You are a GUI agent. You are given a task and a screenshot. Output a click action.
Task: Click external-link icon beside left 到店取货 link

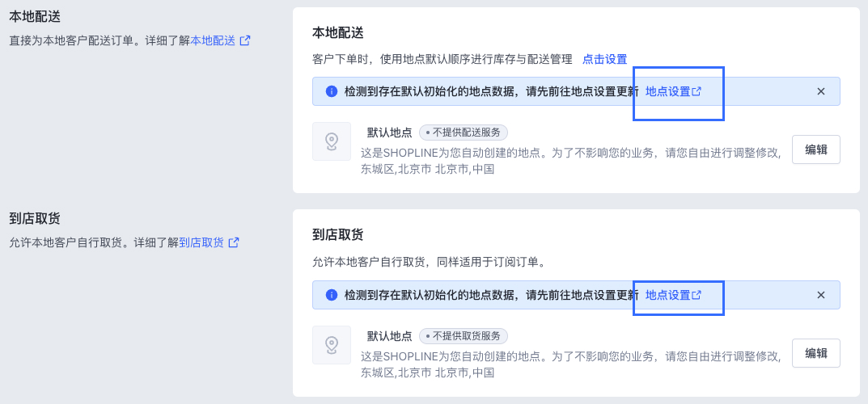(234, 242)
